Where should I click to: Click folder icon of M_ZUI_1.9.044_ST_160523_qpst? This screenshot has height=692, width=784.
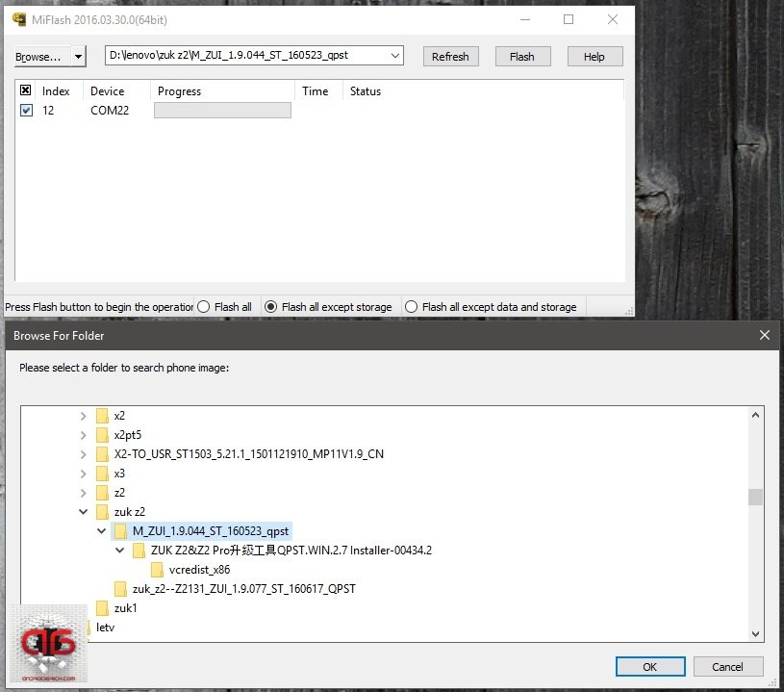point(121,531)
